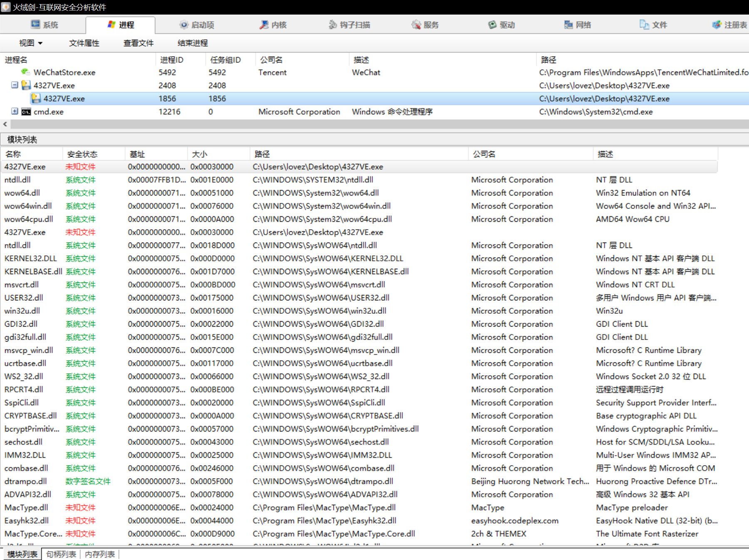This screenshot has width=749, height=560.
Task: Select the ADVAPI32.dll module name
Action: click(x=28, y=494)
